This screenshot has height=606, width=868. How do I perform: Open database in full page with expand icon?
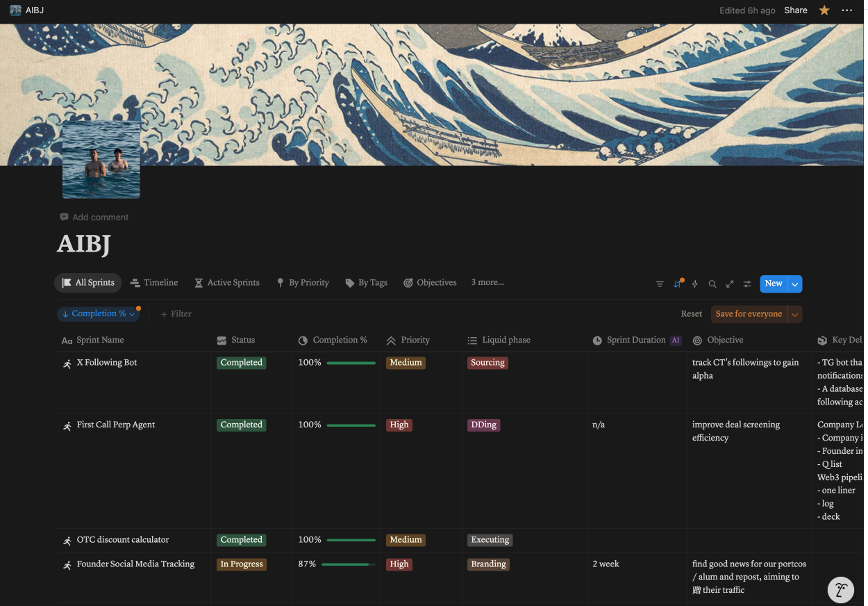pos(730,284)
